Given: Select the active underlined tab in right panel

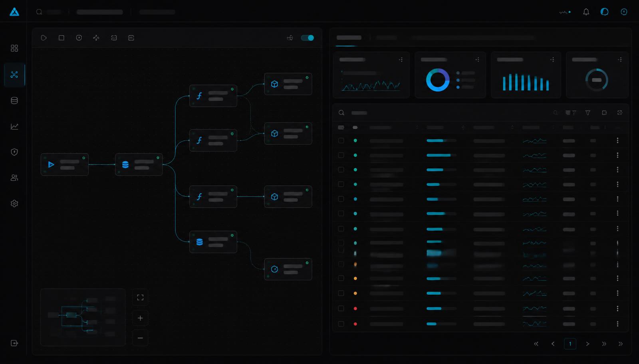Looking at the screenshot, I should [x=349, y=38].
